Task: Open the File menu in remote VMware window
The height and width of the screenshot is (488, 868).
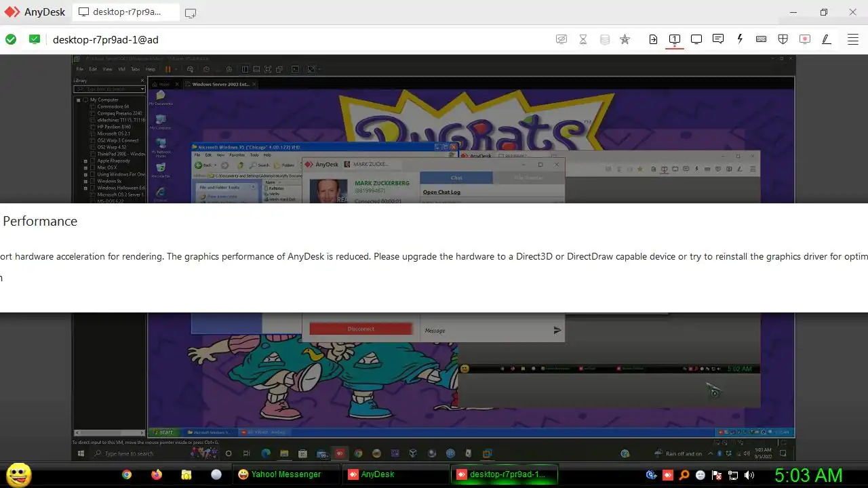Action: (x=80, y=69)
